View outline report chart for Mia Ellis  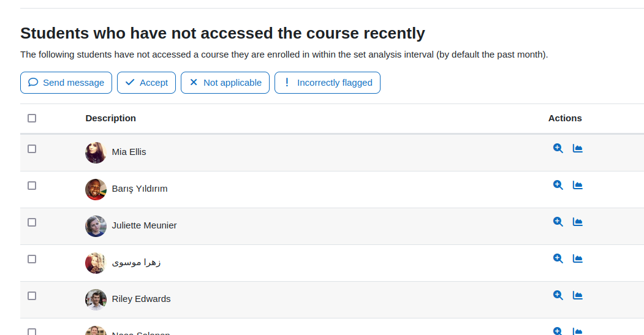(x=577, y=148)
